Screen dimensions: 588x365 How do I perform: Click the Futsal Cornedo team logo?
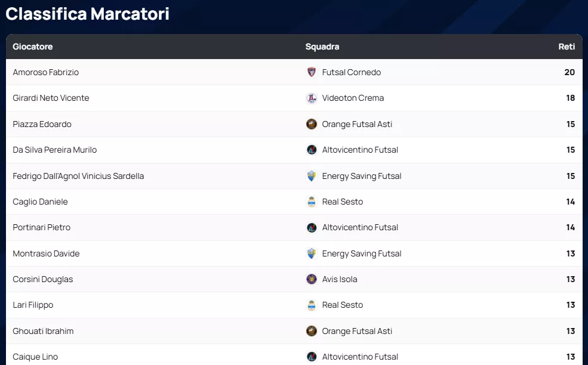coord(312,72)
